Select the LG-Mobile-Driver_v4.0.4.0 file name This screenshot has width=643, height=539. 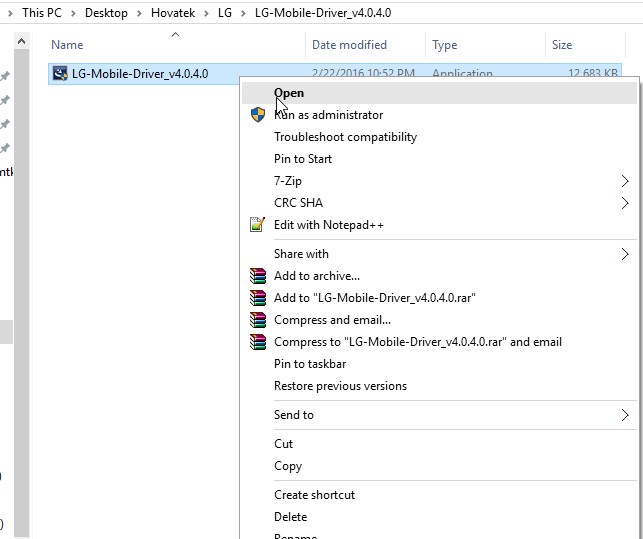pos(140,74)
